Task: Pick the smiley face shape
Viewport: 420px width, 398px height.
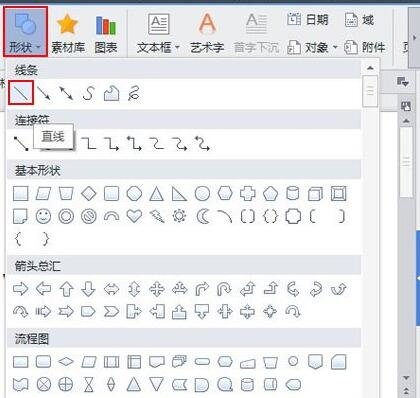Action: pyautogui.click(x=43, y=216)
